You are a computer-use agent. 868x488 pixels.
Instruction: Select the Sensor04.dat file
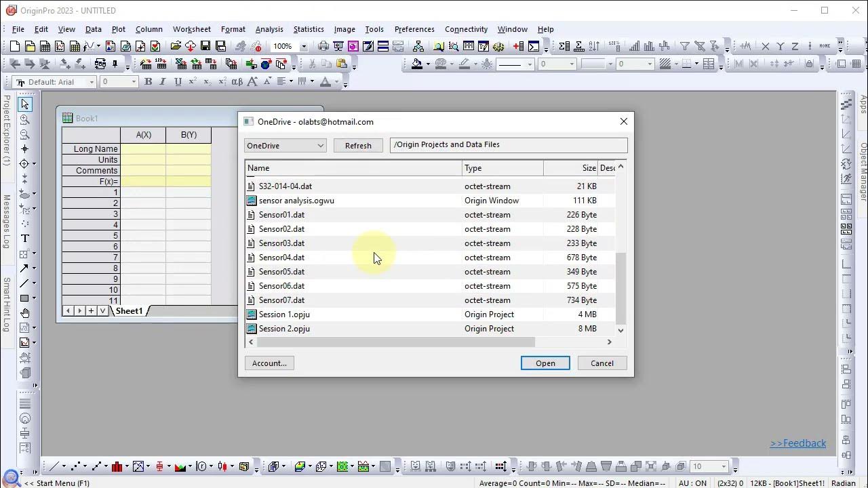point(431,258)
